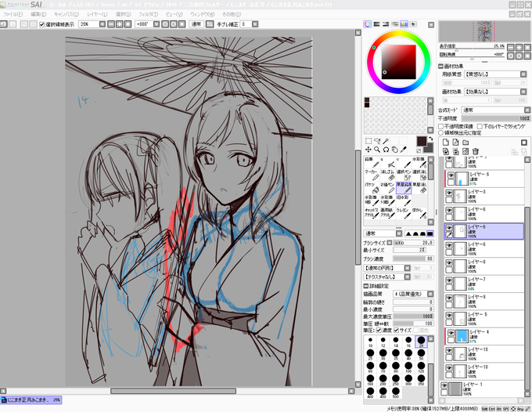The height and width of the screenshot is (412, 532).
Task: Create a new layer folder
Action: (465, 143)
